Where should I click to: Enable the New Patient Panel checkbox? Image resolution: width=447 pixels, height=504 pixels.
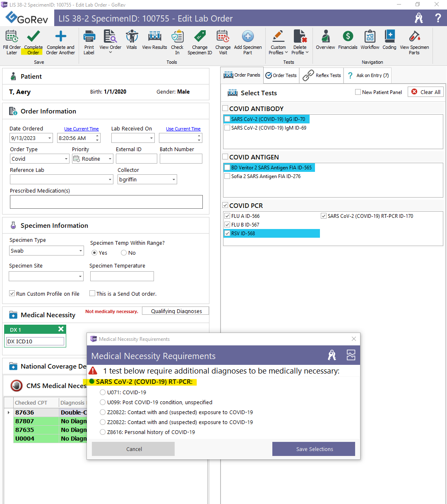358,92
